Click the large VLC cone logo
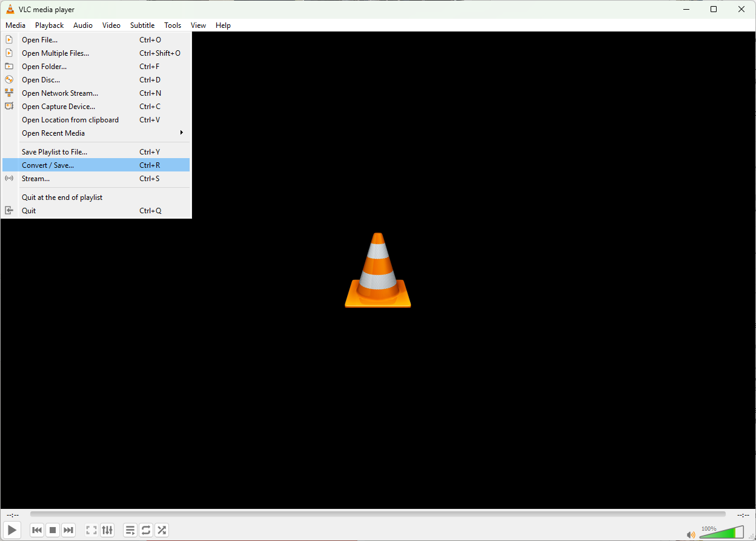 [x=378, y=270]
